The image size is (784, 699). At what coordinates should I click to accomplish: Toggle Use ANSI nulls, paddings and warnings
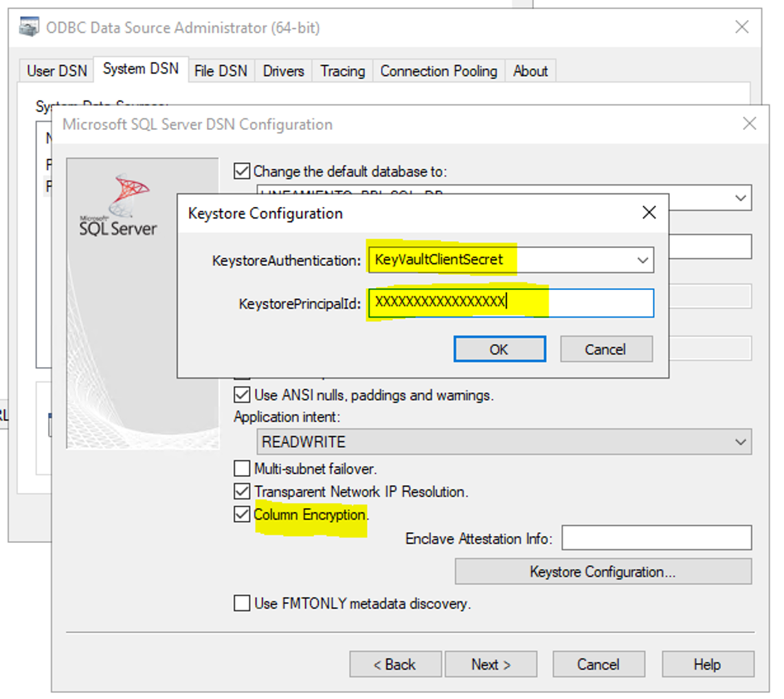click(x=242, y=395)
